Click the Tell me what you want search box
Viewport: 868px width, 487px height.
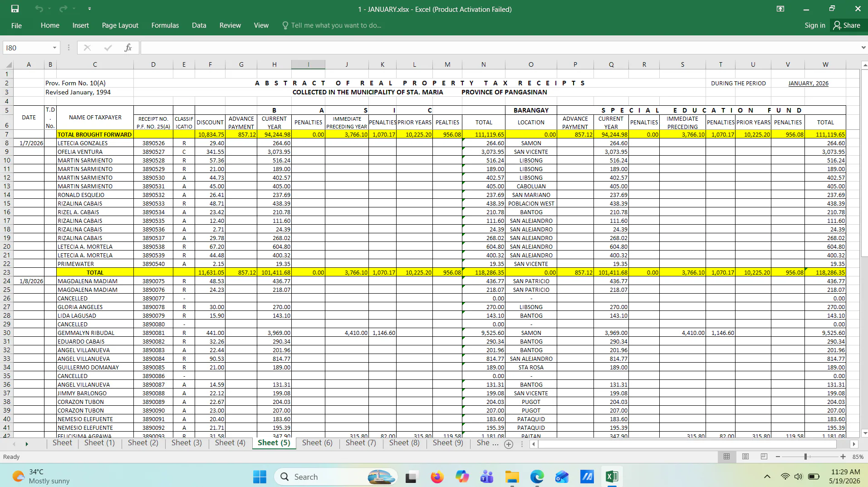[x=336, y=25]
